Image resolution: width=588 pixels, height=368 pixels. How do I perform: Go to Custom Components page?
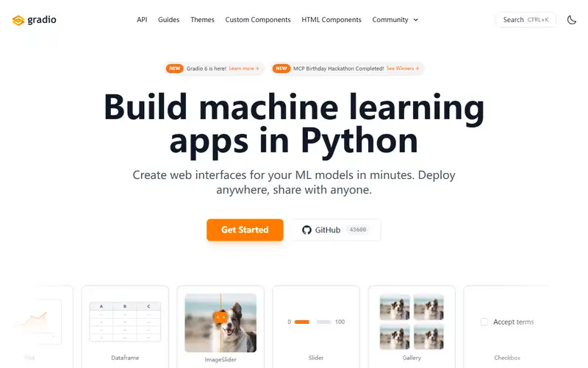tap(258, 20)
